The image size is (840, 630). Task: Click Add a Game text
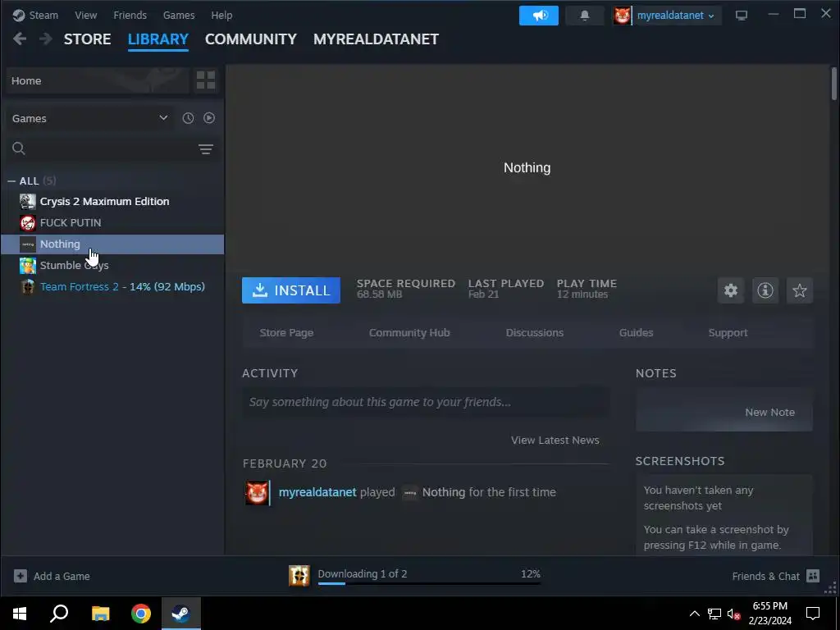(62, 576)
